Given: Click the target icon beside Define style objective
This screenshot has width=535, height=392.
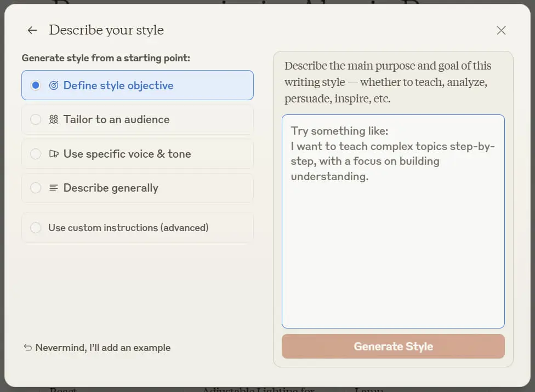Looking at the screenshot, I should coord(54,85).
